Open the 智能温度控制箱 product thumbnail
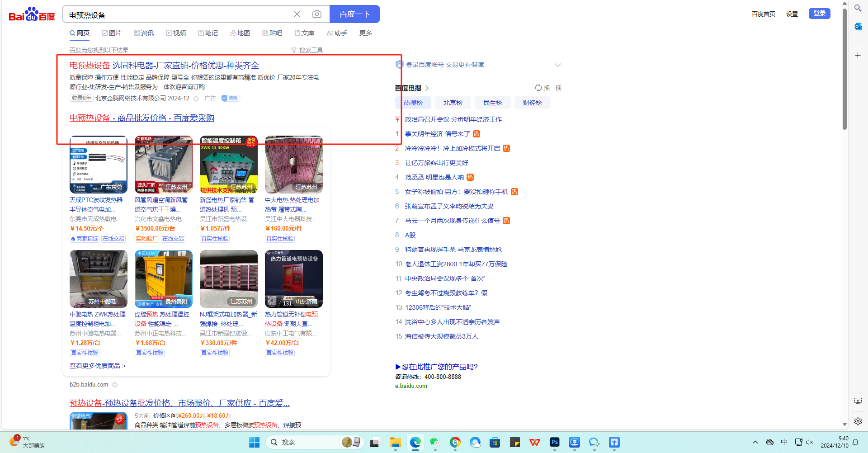The width and height of the screenshot is (868, 453). (x=229, y=165)
